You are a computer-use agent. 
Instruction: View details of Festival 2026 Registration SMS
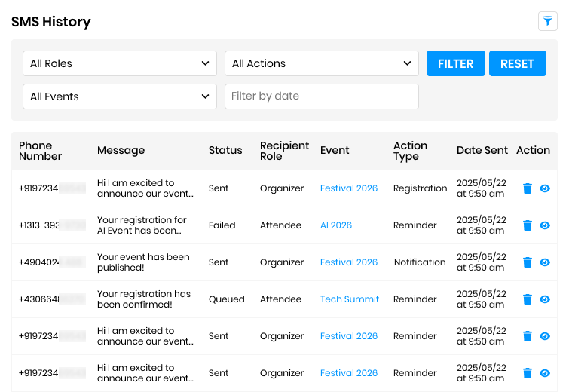pyautogui.click(x=545, y=188)
